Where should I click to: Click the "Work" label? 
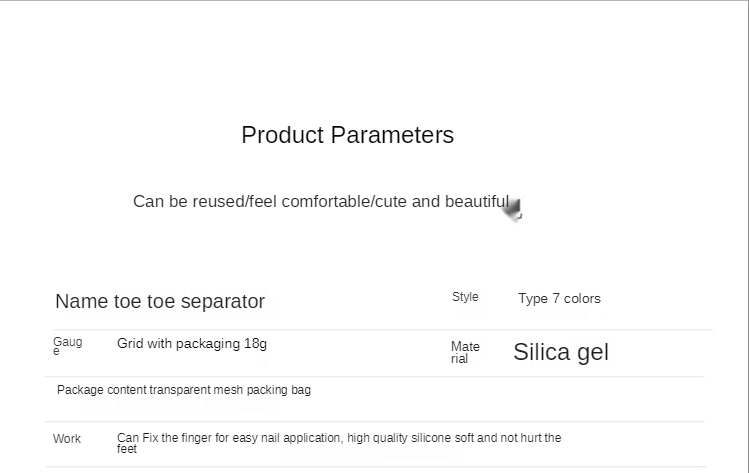pos(67,439)
